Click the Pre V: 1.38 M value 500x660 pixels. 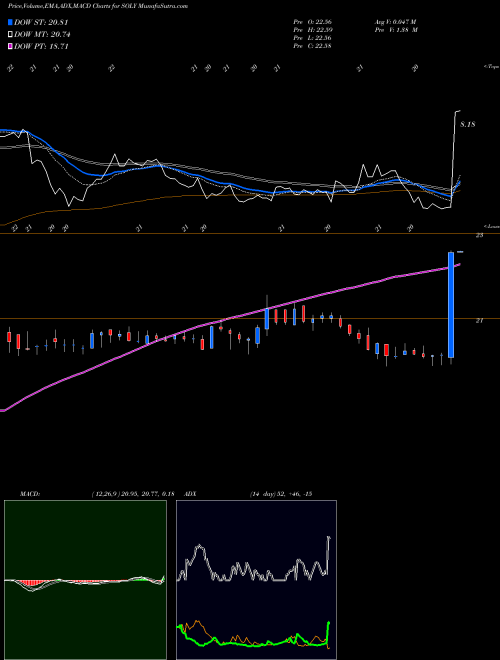click(396, 30)
